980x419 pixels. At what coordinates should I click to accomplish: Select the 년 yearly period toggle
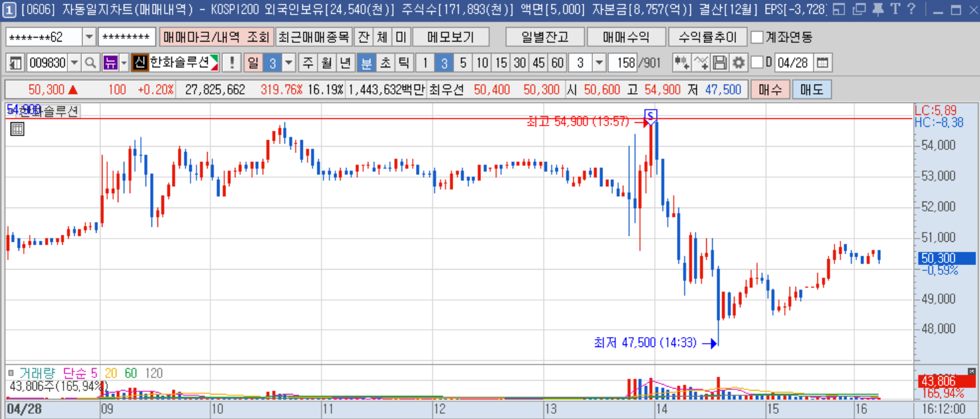point(345,63)
